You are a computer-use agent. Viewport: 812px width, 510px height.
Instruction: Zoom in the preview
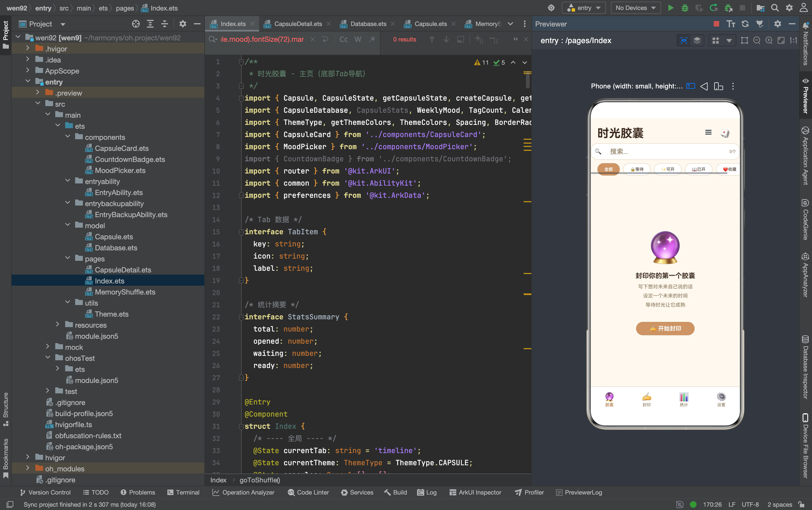click(769, 41)
